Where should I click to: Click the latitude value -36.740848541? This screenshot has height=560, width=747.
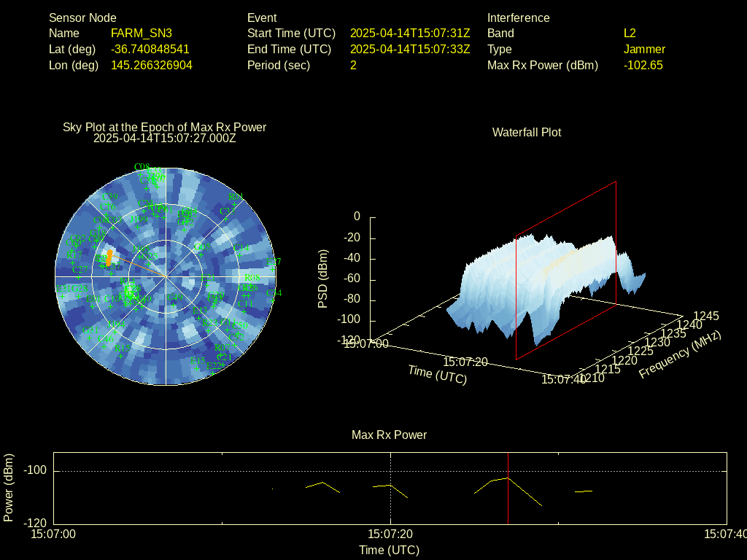150,49
